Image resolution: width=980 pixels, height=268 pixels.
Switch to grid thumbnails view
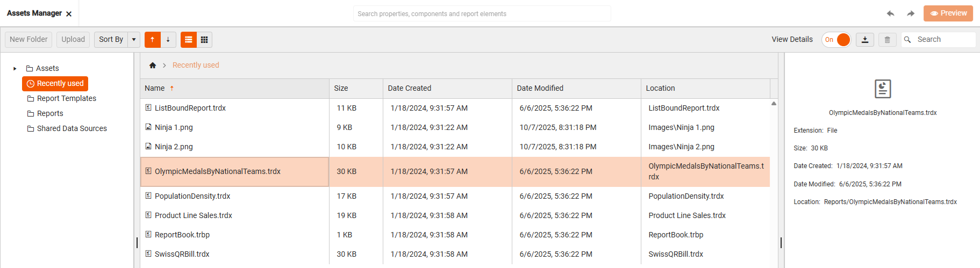click(x=204, y=40)
